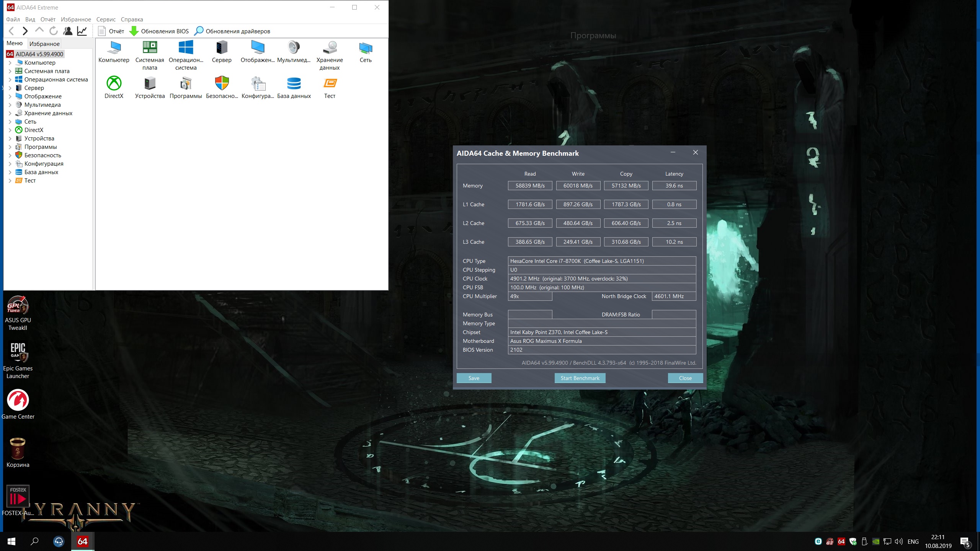
Task: Open ASUS GPU TweakII desktop shortcut
Action: 18,305
